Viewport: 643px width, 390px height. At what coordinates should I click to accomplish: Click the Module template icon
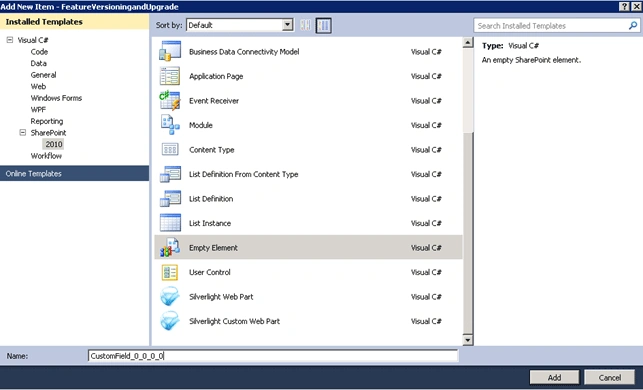tap(170, 125)
